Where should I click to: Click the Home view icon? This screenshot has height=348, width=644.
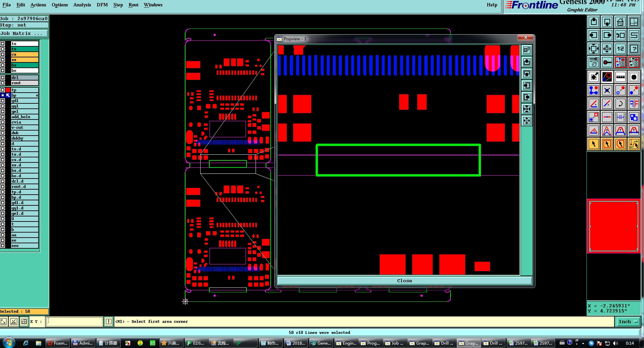point(621,22)
